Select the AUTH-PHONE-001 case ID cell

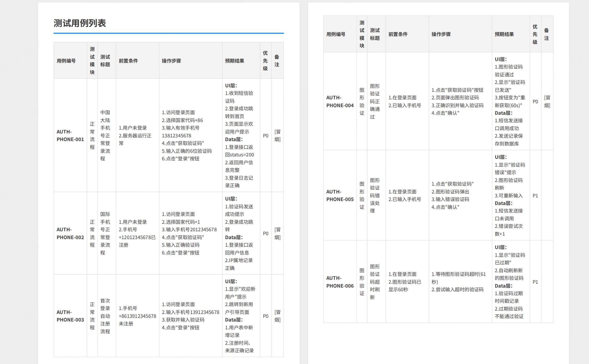tap(70, 136)
